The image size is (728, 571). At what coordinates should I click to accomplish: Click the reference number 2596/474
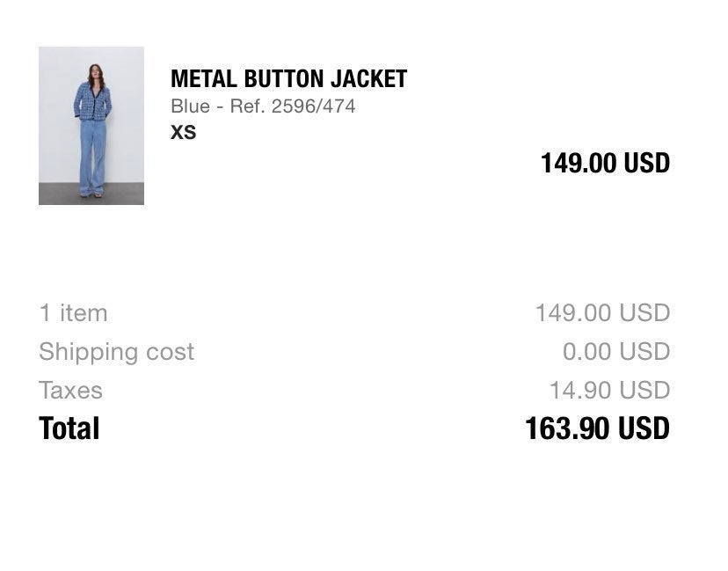coord(313,106)
